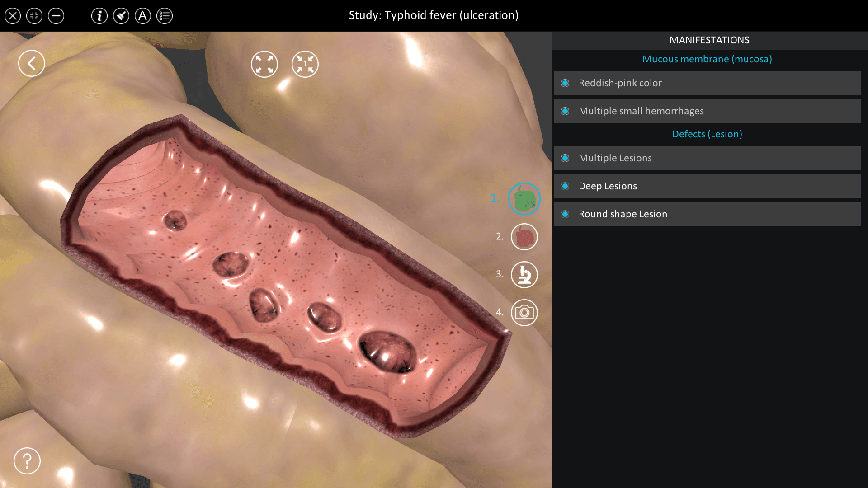The width and height of the screenshot is (868, 488).
Task: Close the study with the X icon
Action: 13,16
